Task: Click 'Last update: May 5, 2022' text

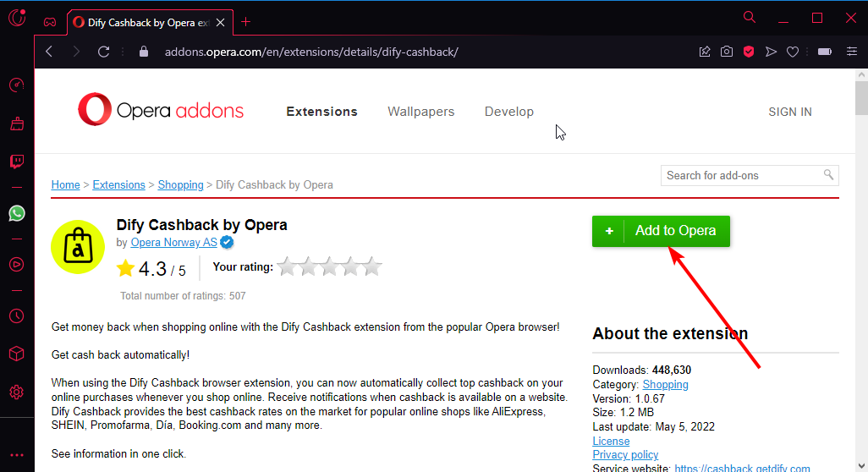Action: coord(653,426)
